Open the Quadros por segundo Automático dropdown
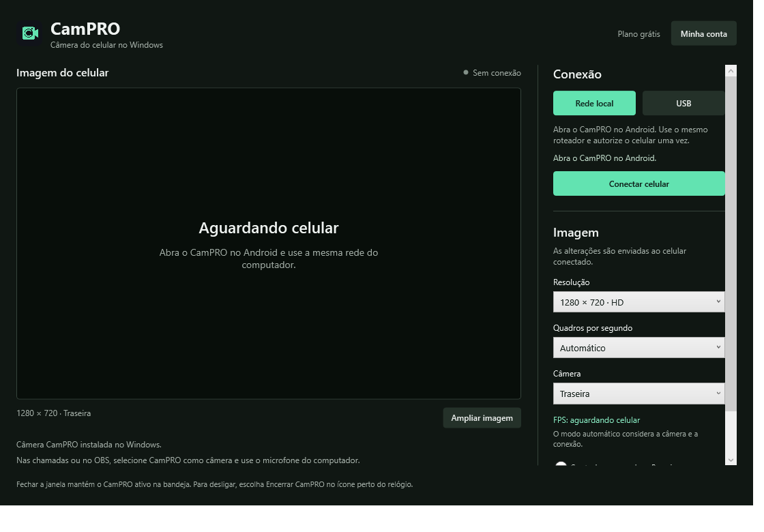This screenshot has width=764, height=532. coord(638,348)
